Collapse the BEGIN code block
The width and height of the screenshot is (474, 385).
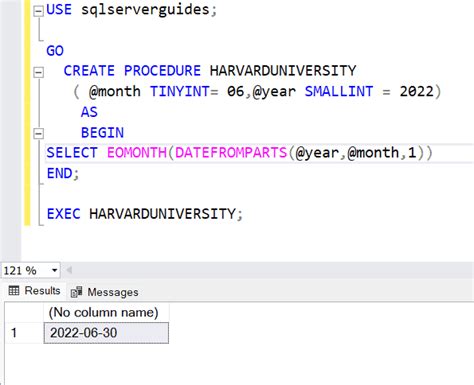tap(39, 134)
